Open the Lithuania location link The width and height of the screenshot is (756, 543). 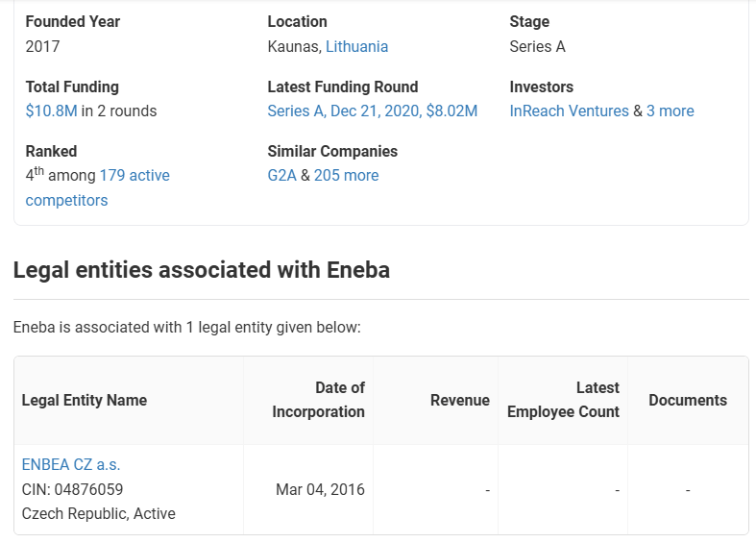(x=356, y=46)
